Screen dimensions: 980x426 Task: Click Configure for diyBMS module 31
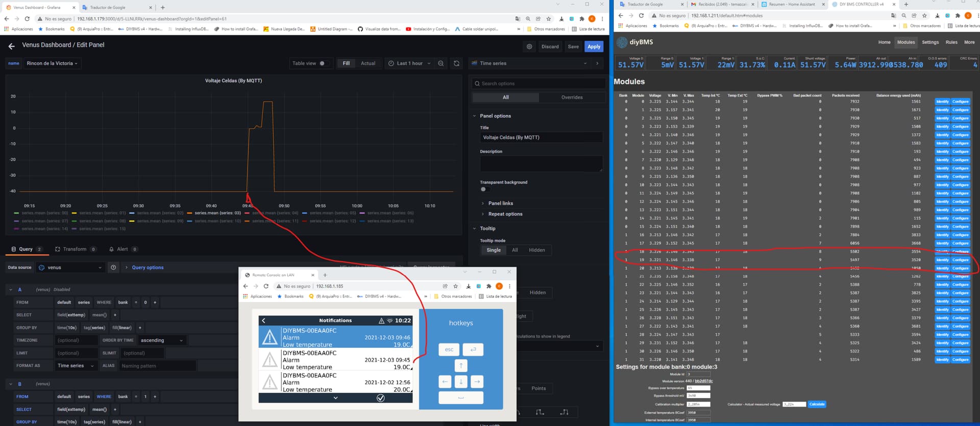pyautogui.click(x=960, y=360)
